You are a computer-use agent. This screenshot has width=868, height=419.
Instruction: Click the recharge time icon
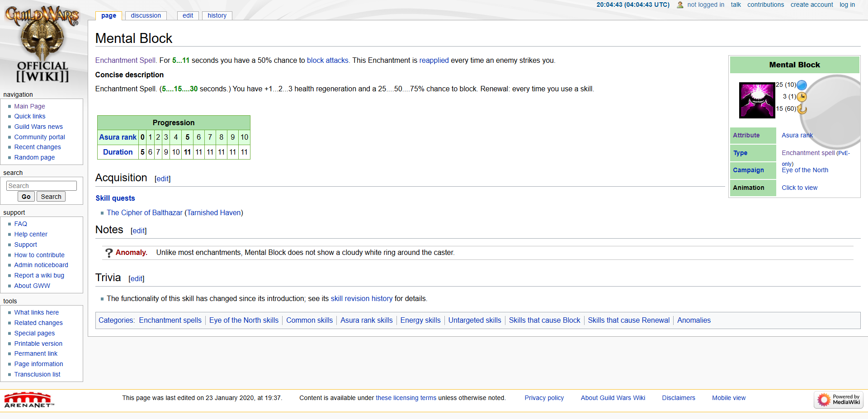tap(802, 109)
